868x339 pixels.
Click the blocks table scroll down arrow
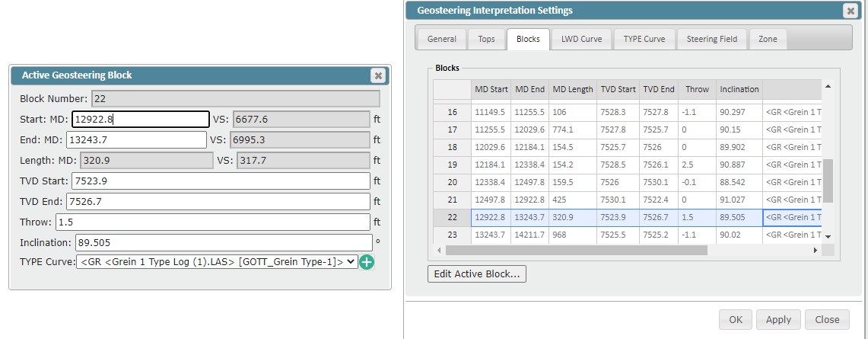point(828,236)
